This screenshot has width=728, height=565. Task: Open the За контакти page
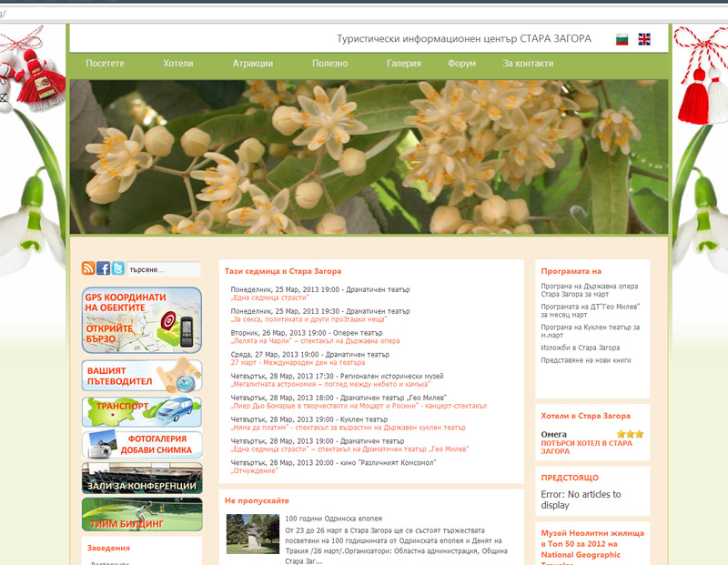click(x=528, y=64)
